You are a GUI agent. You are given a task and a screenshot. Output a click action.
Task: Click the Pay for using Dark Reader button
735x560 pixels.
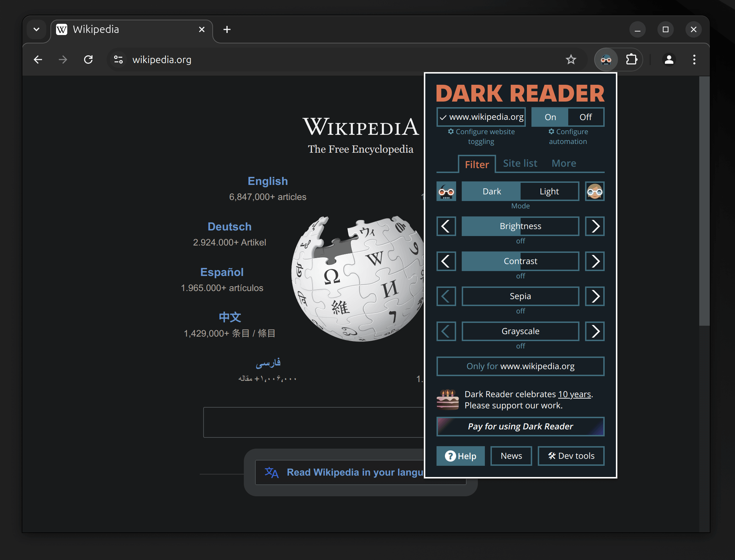pyautogui.click(x=520, y=426)
